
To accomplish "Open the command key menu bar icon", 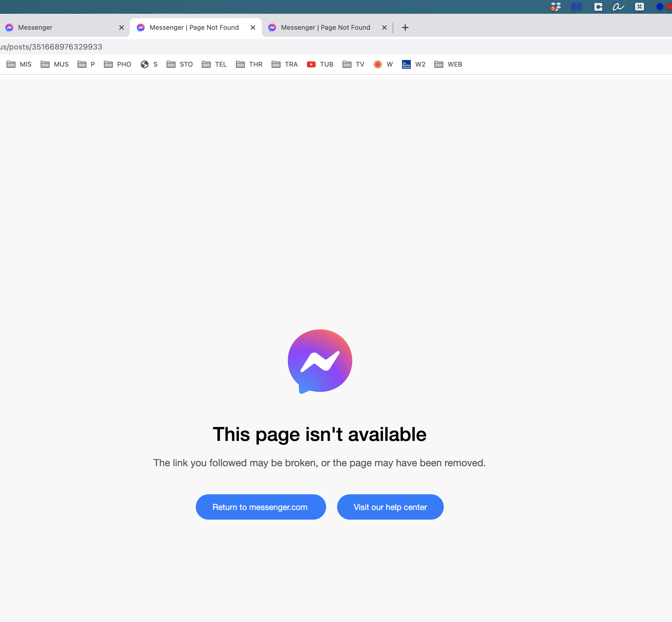I will point(639,7).
